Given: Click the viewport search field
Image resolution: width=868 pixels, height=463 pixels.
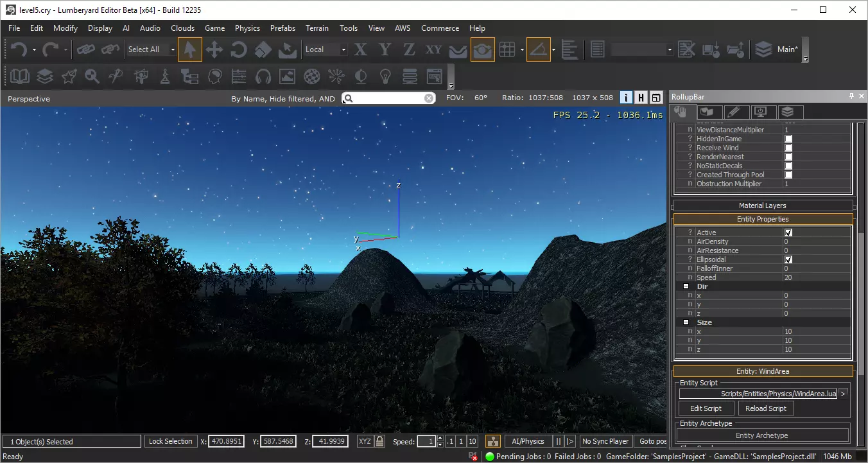Looking at the screenshot, I should tap(388, 98).
